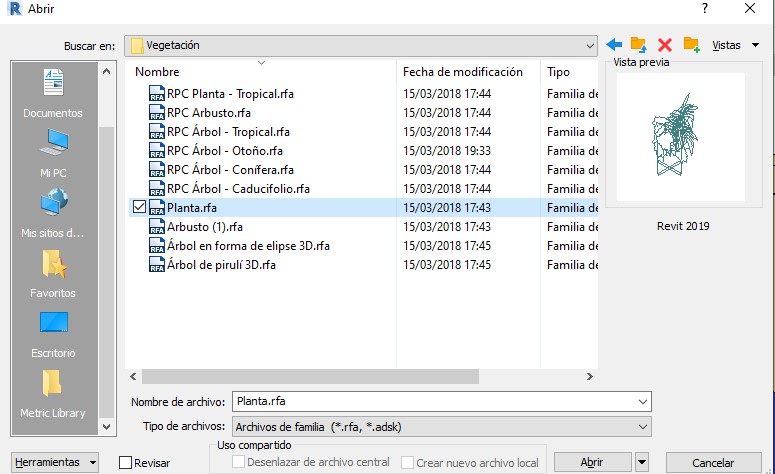Uncheck the checkbox next to Planta.rfa
This screenshot has height=474, width=775.
[x=139, y=207]
